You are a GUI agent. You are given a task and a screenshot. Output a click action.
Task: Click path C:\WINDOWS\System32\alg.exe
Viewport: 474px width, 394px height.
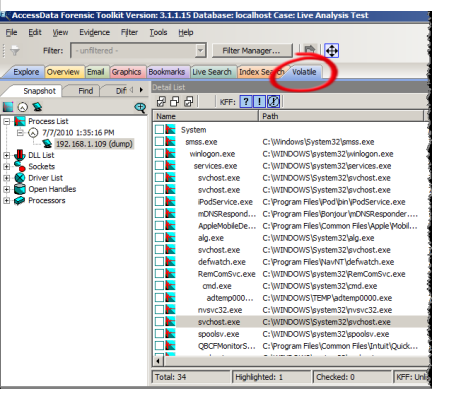click(x=318, y=238)
